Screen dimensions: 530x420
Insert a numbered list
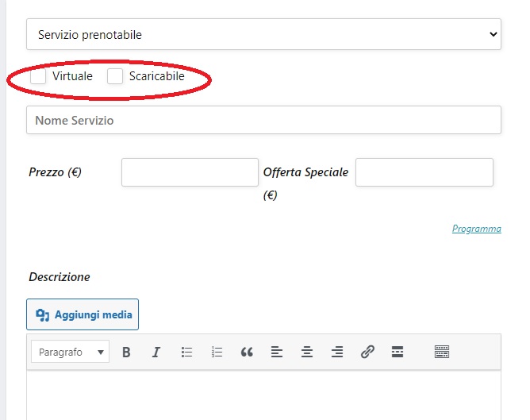pos(217,353)
